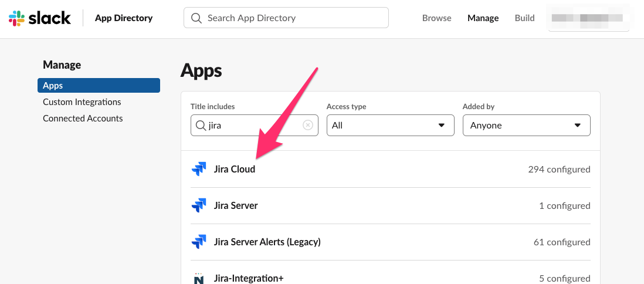Go to the Browse tab
The image size is (644, 284).
[x=436, y=18]
